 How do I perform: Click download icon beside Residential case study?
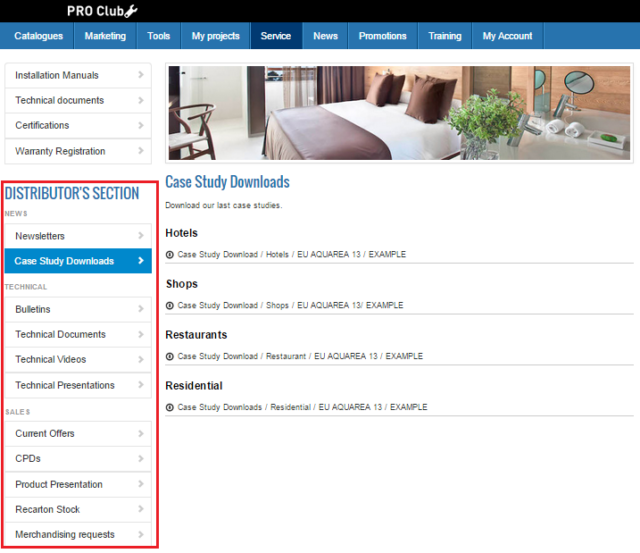[x=170, y=408]
